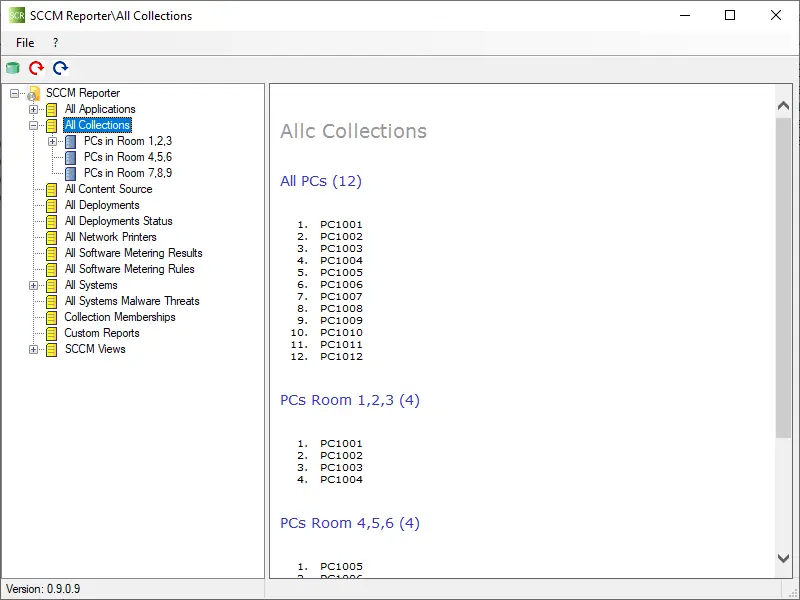This screenshot has width=800, height=600.
Task: Click the Allc Collections report title
Action: (x=354, y=131)
